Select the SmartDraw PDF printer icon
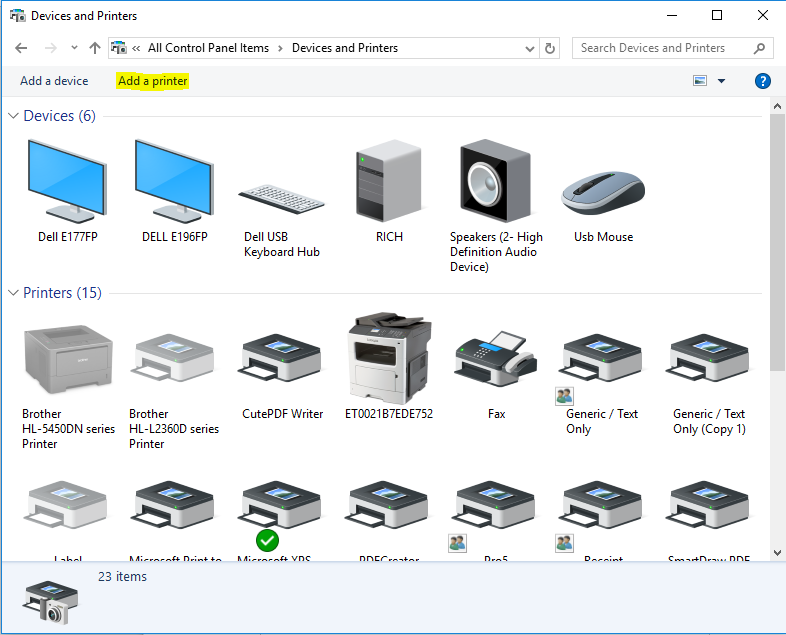 click(x=709, y=505)
